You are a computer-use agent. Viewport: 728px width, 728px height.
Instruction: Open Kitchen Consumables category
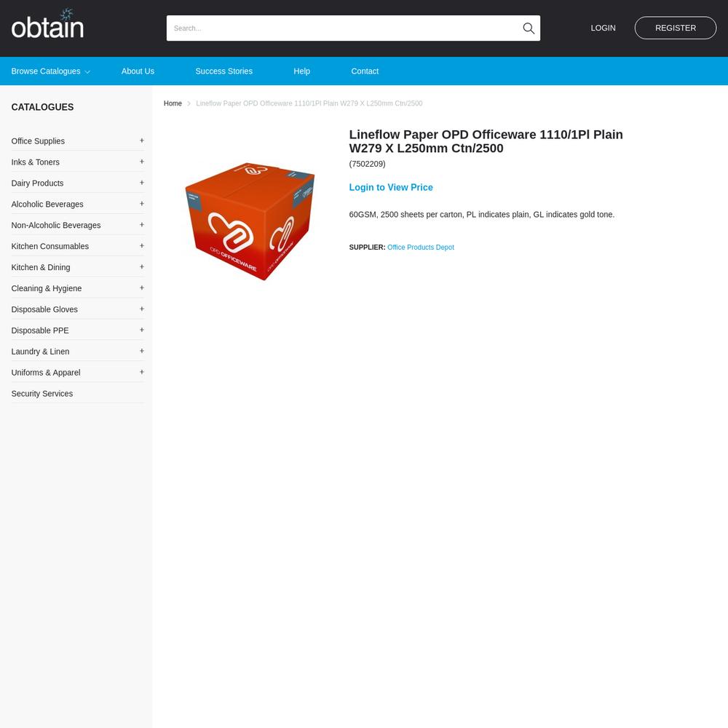(50, 247)
